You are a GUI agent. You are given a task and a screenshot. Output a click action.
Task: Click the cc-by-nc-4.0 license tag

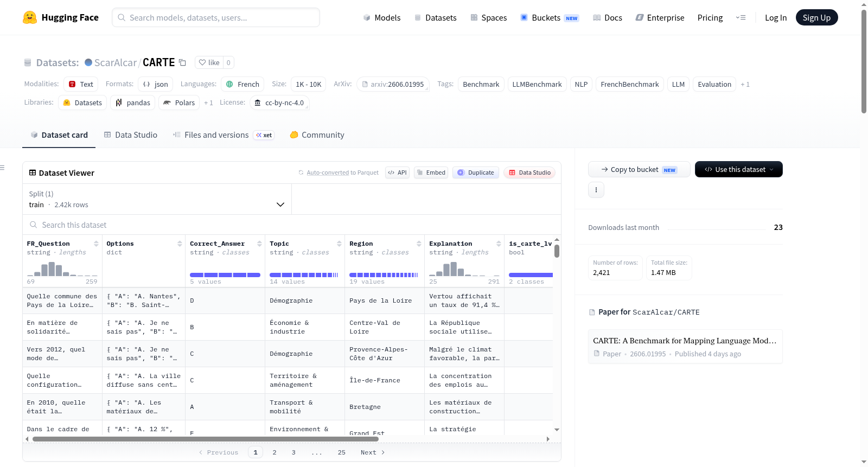tap(279, 103)
